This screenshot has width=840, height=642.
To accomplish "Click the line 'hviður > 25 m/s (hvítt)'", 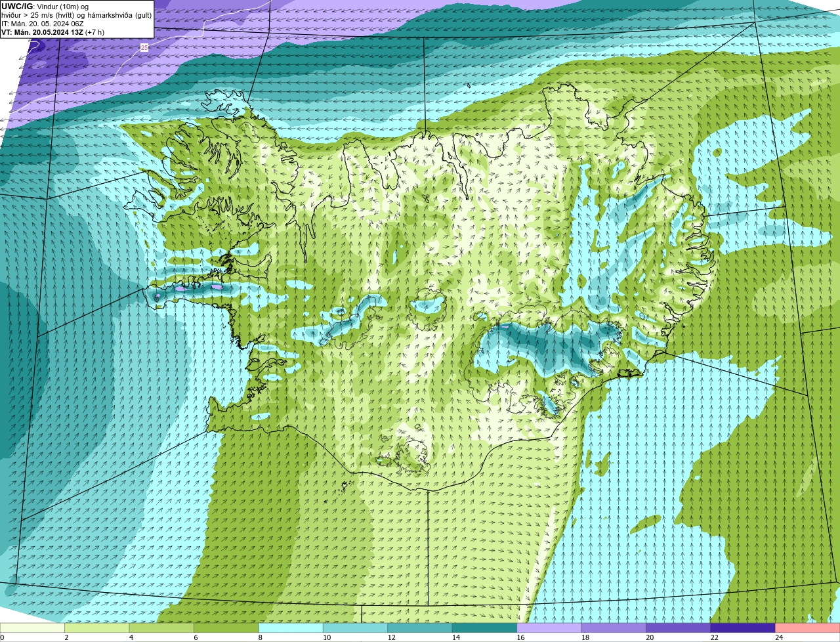I will point(39,15).
